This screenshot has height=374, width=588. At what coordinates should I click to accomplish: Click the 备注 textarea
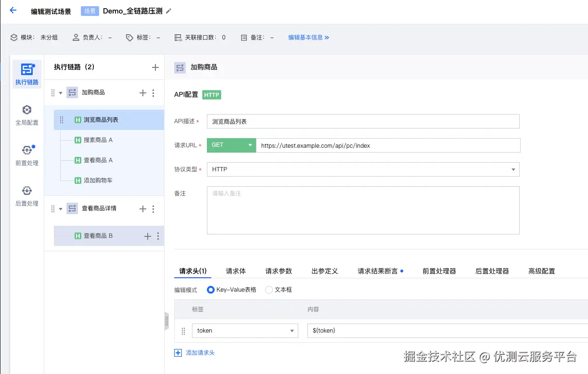(363, 210)
